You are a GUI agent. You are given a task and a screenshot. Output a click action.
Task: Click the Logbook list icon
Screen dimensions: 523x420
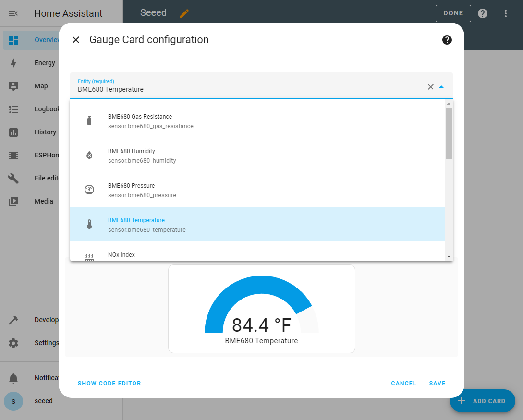13,109
